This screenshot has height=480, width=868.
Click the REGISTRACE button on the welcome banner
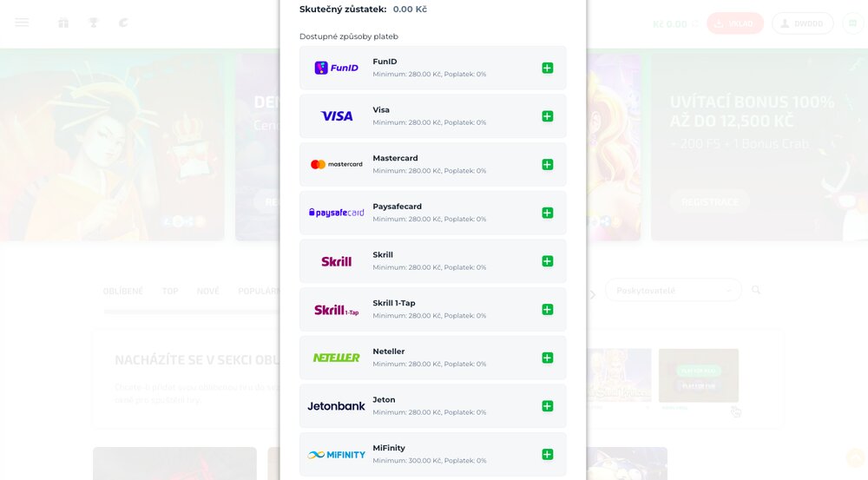coord(710,202)
